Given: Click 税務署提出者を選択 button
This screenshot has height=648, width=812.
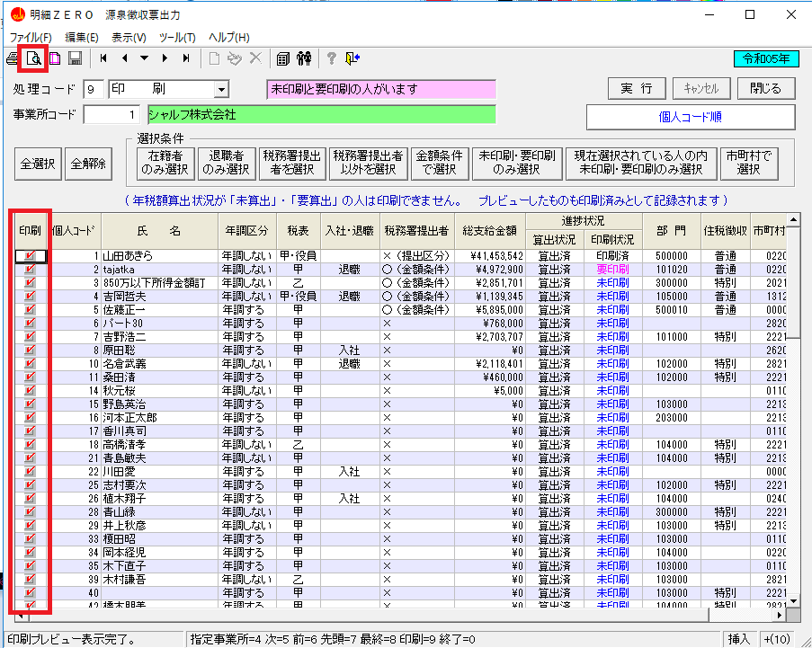Looking at the screenshot, I should pos(292,164).
